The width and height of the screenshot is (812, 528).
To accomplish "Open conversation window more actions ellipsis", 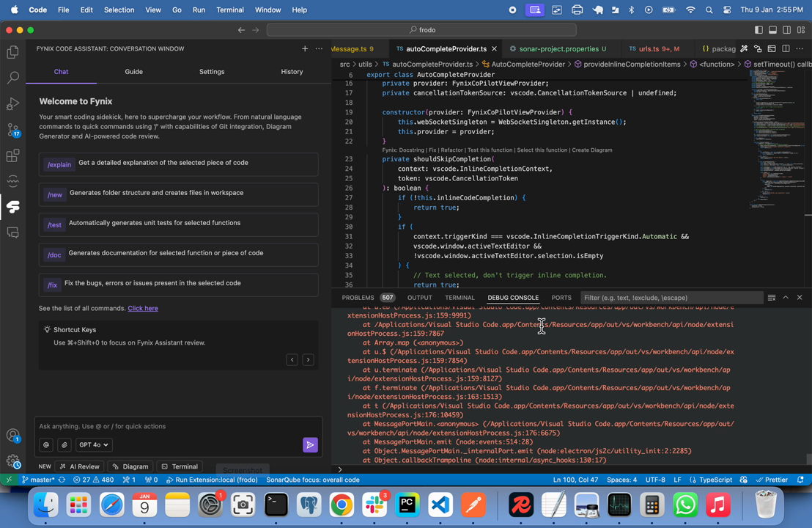I will pos(319,48).
